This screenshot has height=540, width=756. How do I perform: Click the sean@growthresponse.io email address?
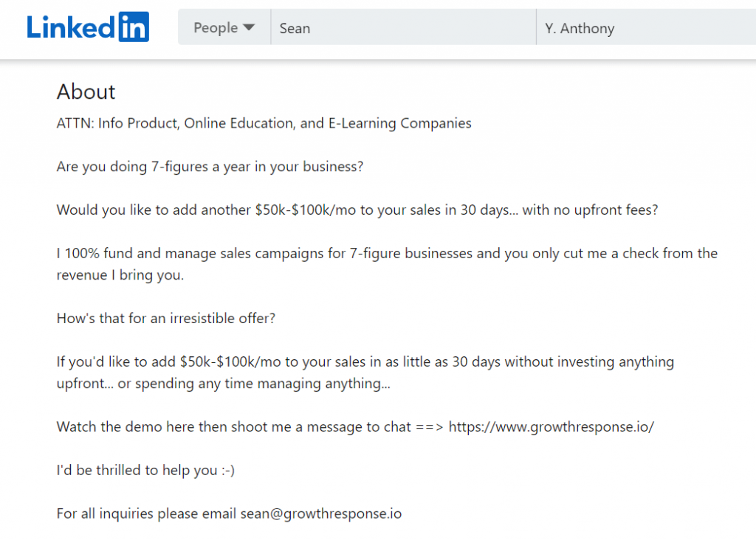click(x=321, y=513)
